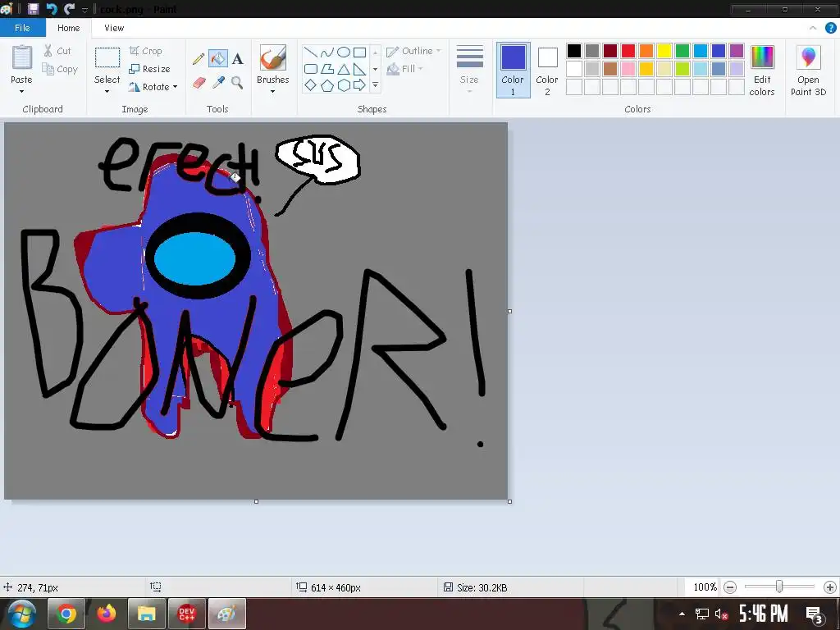This screenshot has height=630, width=840.
Task: Open Chrome from the taskbar
Action: click(x=66, y=614)
